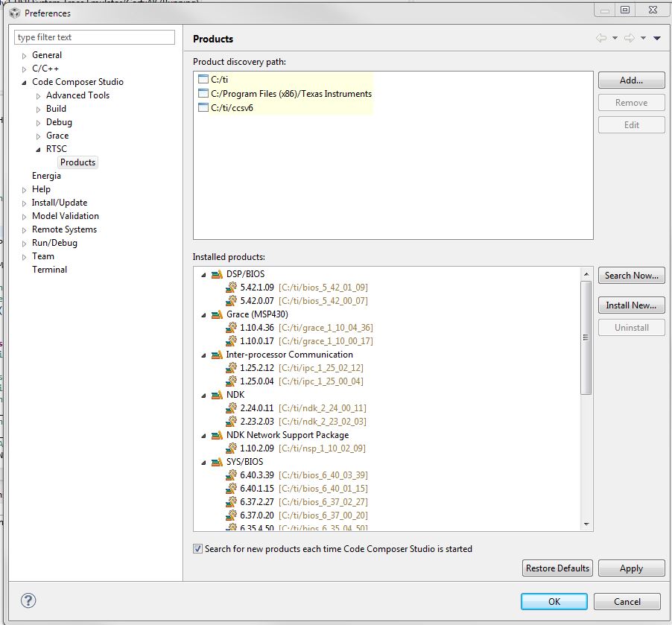Screen dimensions: 672x625
Task: Open the Energia preferences page
Action: (x=46, y=175)
